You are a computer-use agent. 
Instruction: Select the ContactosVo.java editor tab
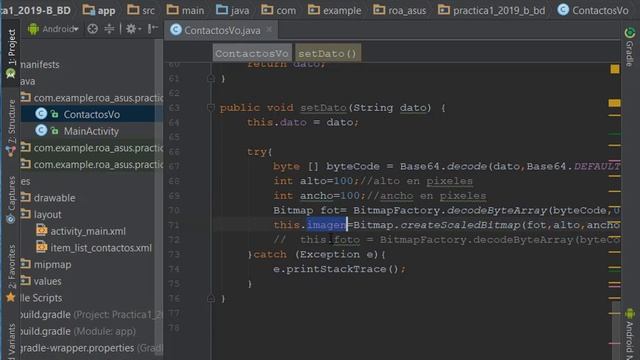[222, 30]
